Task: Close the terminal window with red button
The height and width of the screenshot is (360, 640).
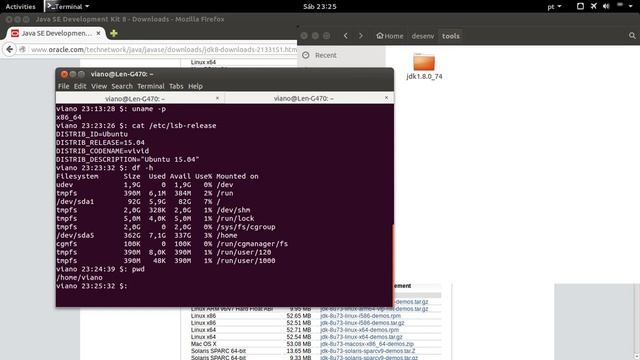Action: [x=64, y=74]
